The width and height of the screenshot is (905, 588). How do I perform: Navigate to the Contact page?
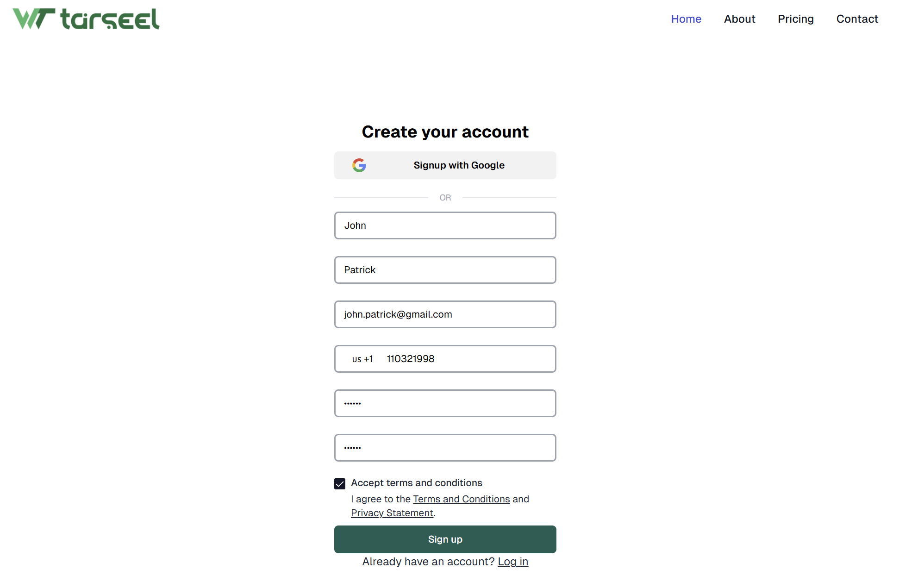pyautogui.click(x=857, y=19)
